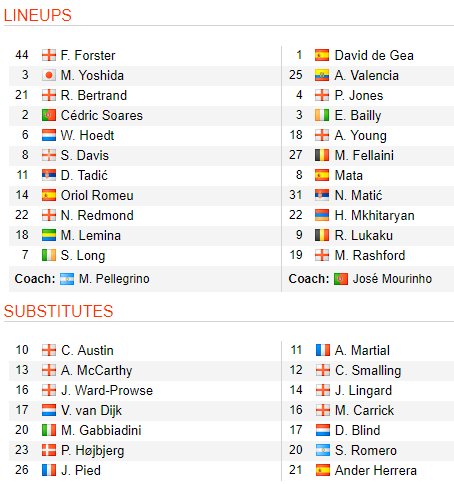Viewport: 454px width, 484px height.
Task: Click the SUBSTITUTES section heading
Action: [59, 311]
